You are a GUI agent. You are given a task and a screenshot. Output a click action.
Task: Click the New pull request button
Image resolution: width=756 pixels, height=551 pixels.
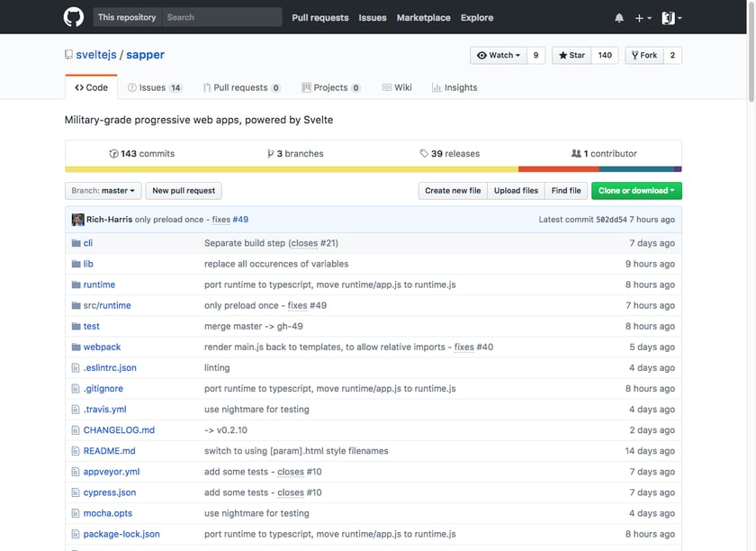tap(184, 191)
